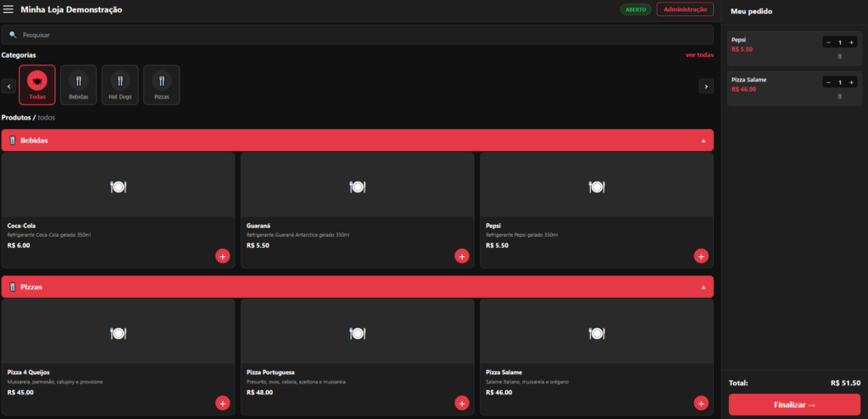Add Coca-Cola to the order
This screenshot has height=419, width=868.
point(222,255)
